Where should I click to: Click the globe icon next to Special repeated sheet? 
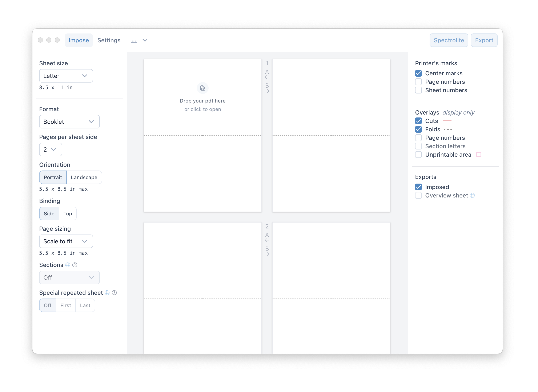[107, 293]
